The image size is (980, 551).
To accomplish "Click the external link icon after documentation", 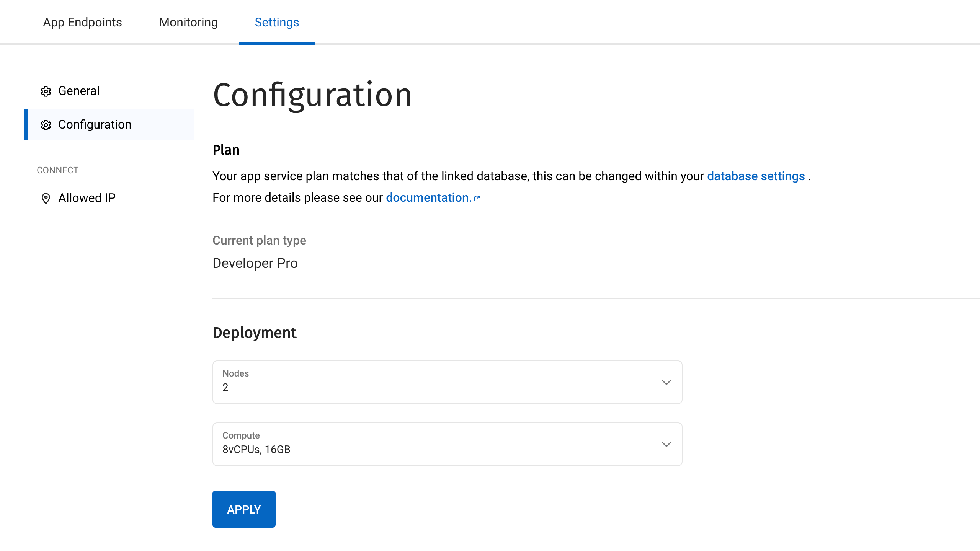I will click(x=477, y=198).
